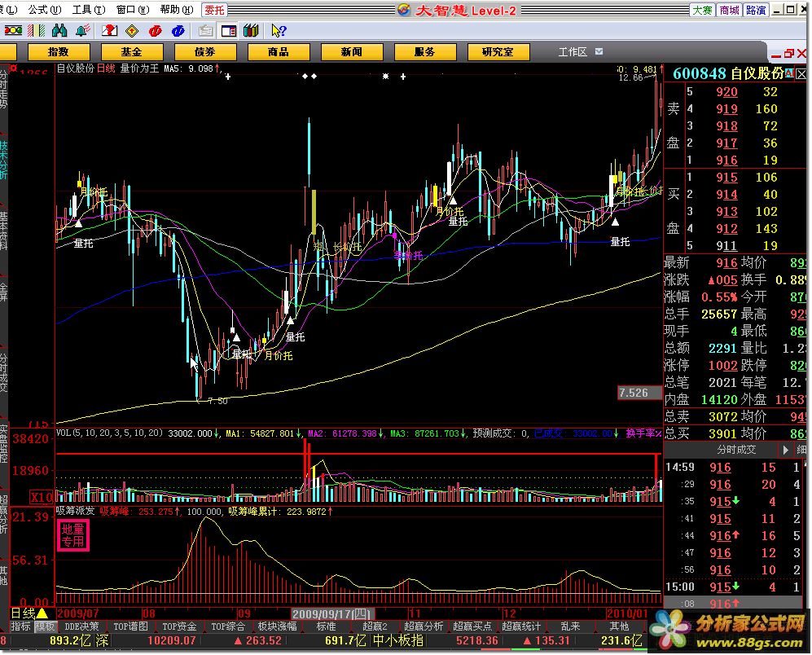Open the books library icon
This screenshot has width=812, height=655.
(251, 31)
